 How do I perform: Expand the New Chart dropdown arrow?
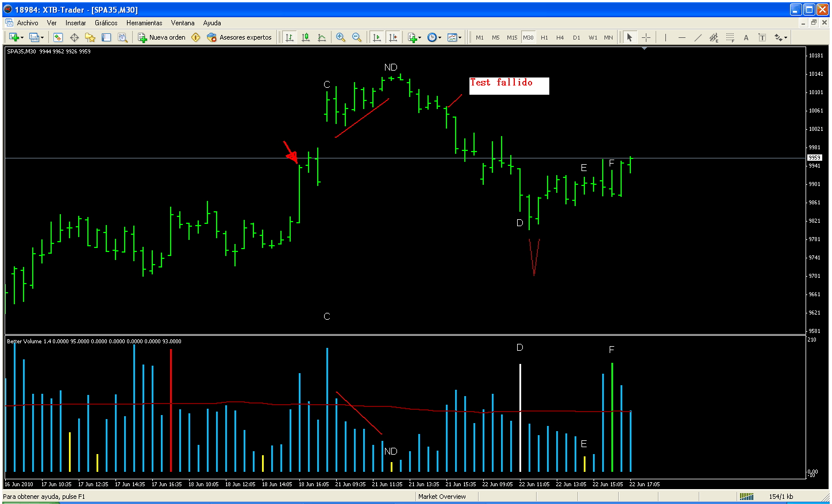[x=22, y=38]
